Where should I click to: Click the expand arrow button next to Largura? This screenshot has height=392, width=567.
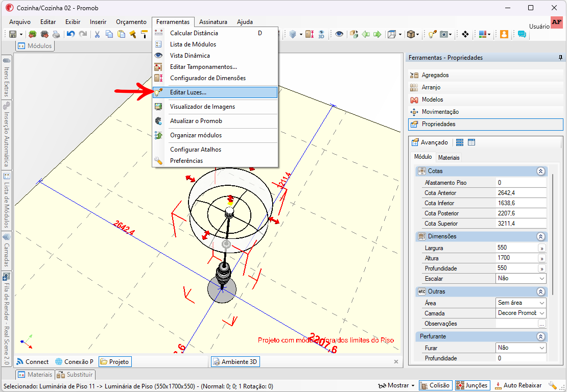pos(541,248)
